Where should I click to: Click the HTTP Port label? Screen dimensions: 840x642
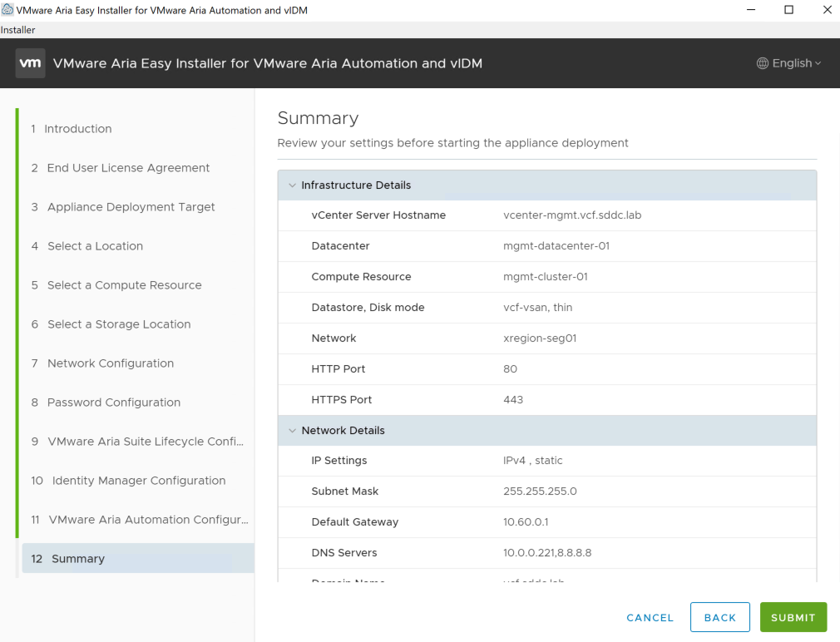point(338,369)
